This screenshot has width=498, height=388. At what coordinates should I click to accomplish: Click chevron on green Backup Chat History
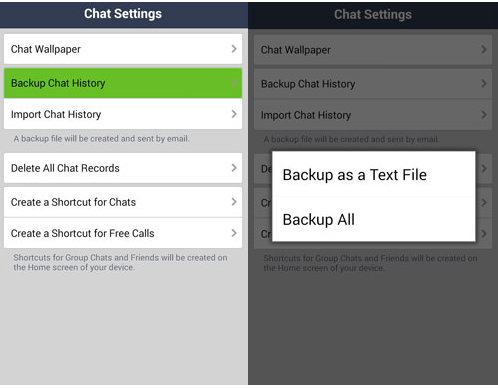click(234, 83)
